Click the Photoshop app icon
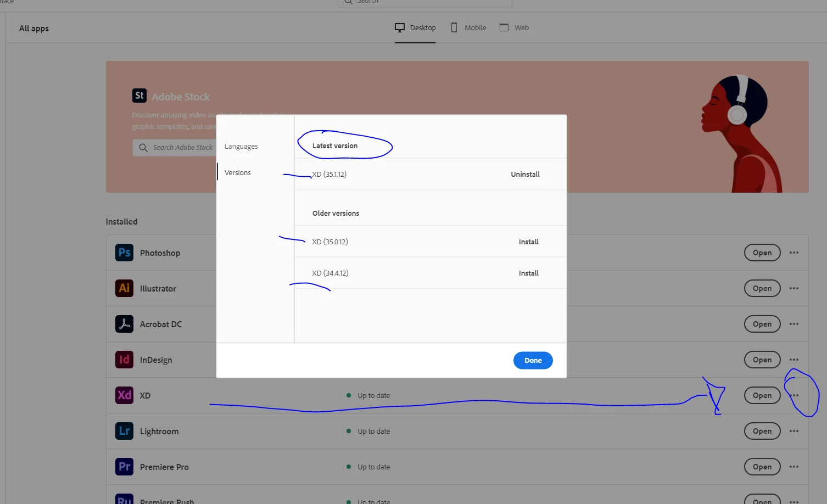Screen dimensions: 827x504 click(124, 253)
